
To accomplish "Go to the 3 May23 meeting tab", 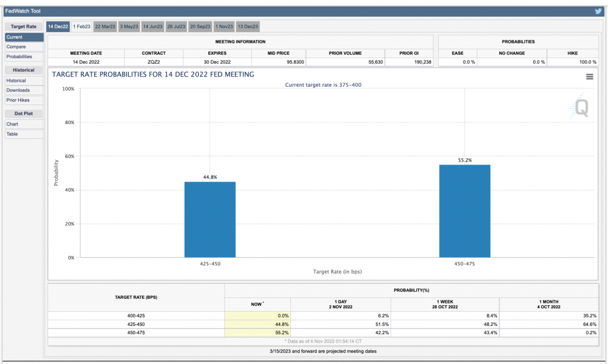I will [129, 27].
